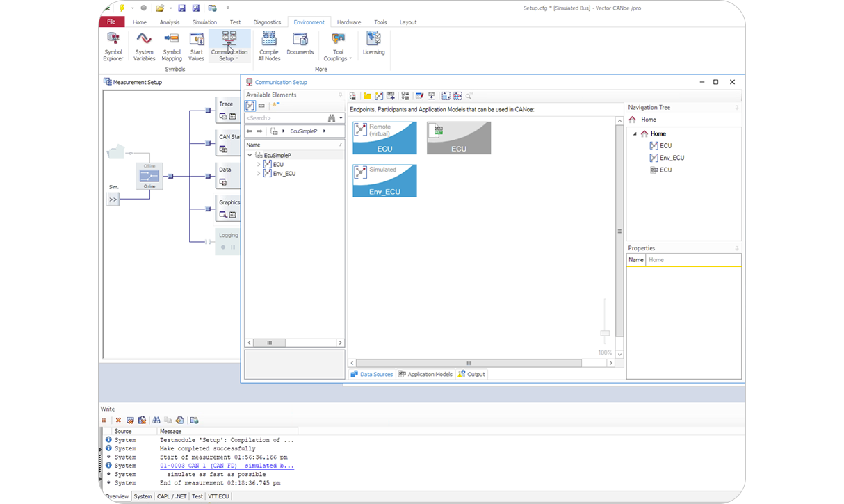Image resolution: width=844 pixels, height=504 pixels.
Task: Open Symbol Mapping
Action: (x=172, y=47)
